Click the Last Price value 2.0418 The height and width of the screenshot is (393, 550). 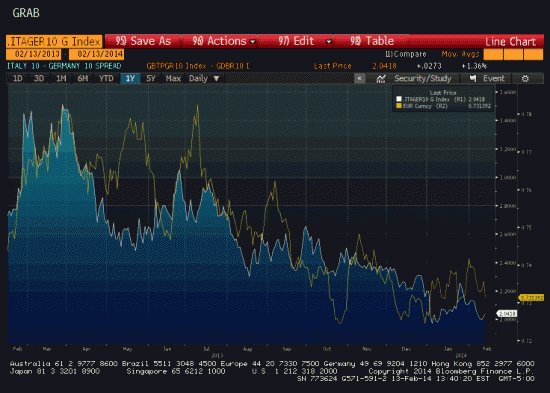click(384, 66)
